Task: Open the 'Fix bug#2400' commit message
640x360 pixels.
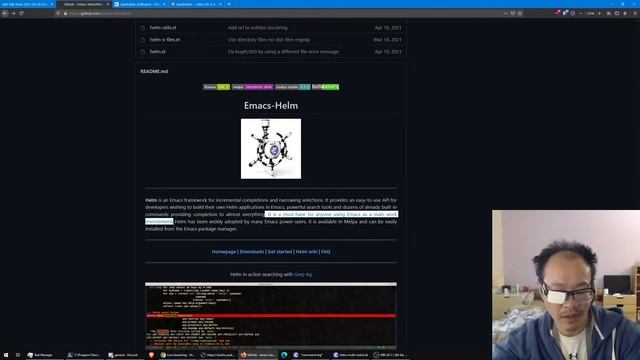Action: pos(283,52)
